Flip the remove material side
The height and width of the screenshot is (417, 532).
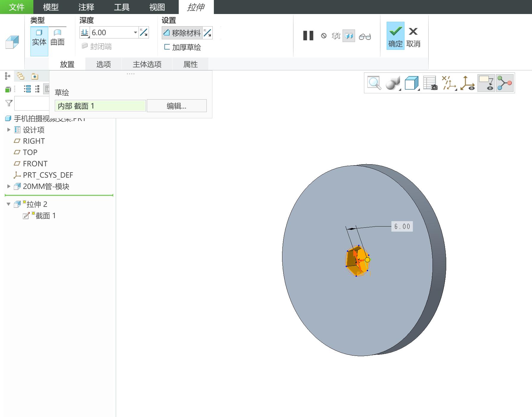pyautogui.click(x=208, y=33)
